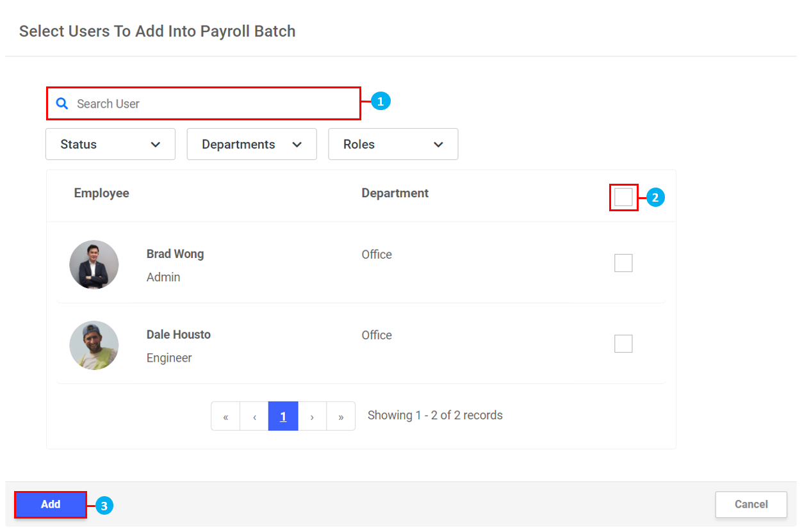Image resolution: width=802 pixels, height=532 pixels.
Task: Click the Department column header
Action: tap(395, 193)
